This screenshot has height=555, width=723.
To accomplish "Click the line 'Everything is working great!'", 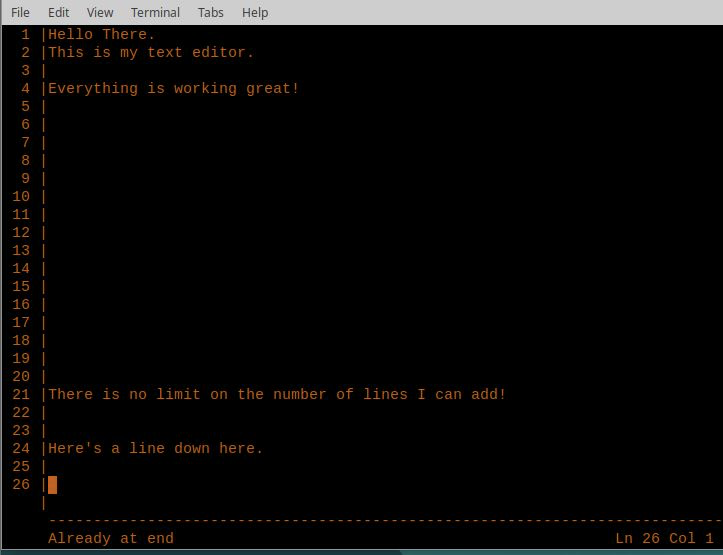I will [173, 89].
